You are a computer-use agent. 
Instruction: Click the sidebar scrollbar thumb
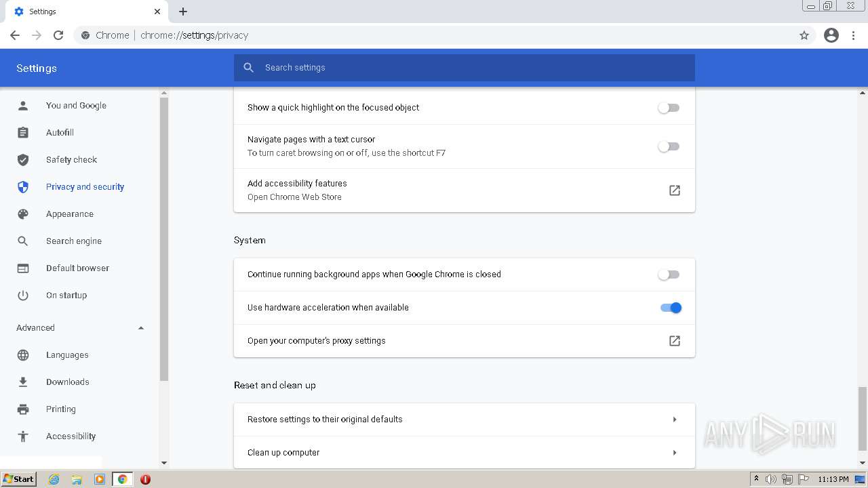pos(163,239)
